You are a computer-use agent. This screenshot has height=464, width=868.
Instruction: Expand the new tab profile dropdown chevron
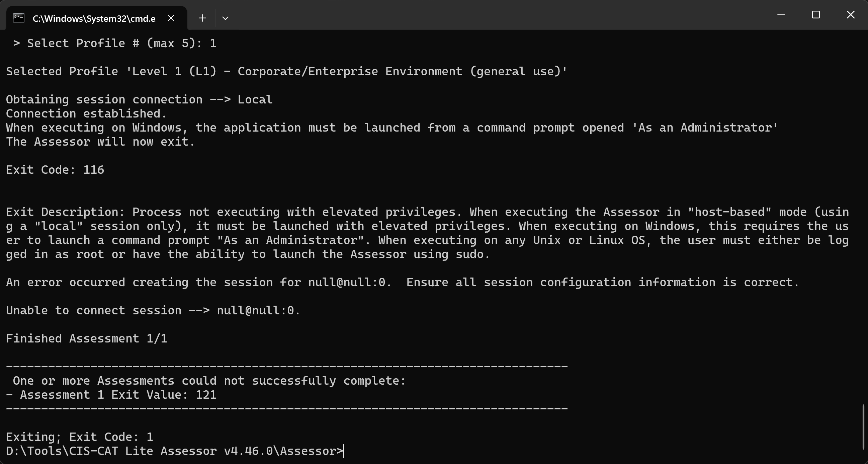click(226, 18)
